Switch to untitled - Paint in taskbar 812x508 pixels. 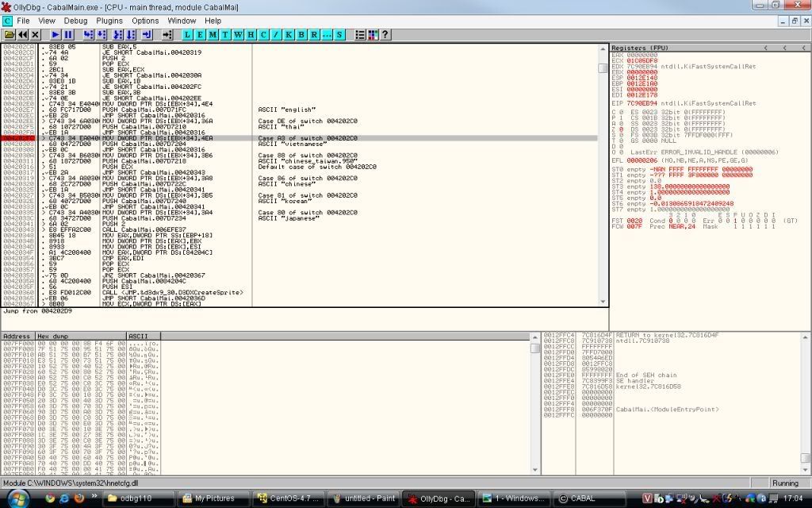[x=362, y=498]
